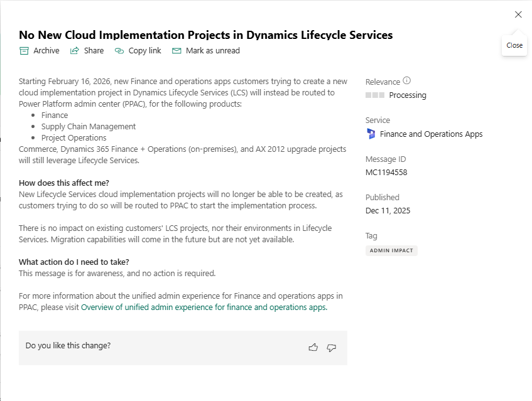
Task: Click the Share label
Action: [94, 50]
